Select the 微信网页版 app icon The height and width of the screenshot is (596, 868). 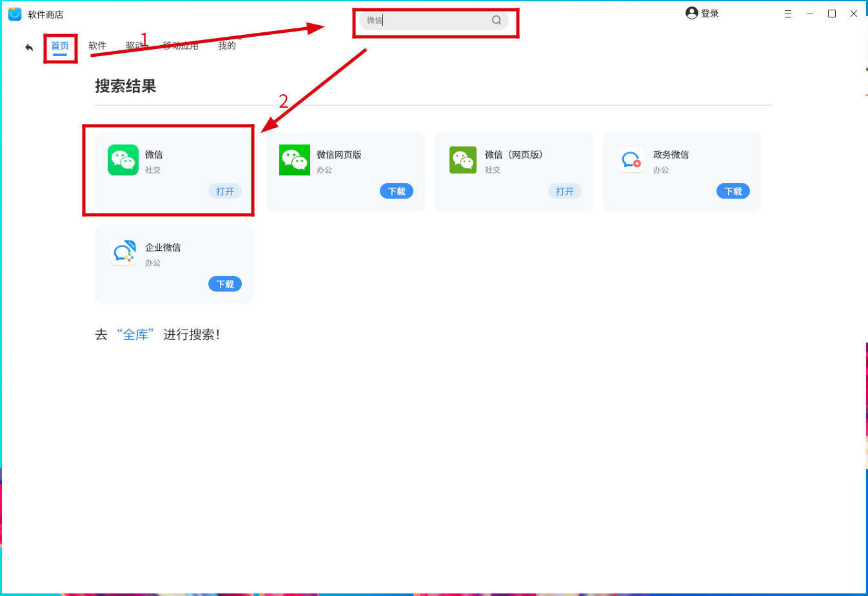[295, 160]
